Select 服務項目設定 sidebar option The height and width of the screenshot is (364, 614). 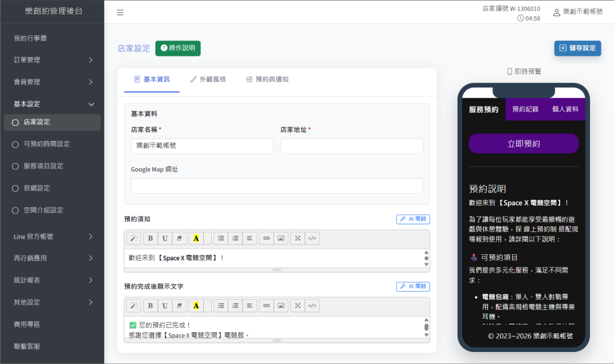tap(43, 166)
